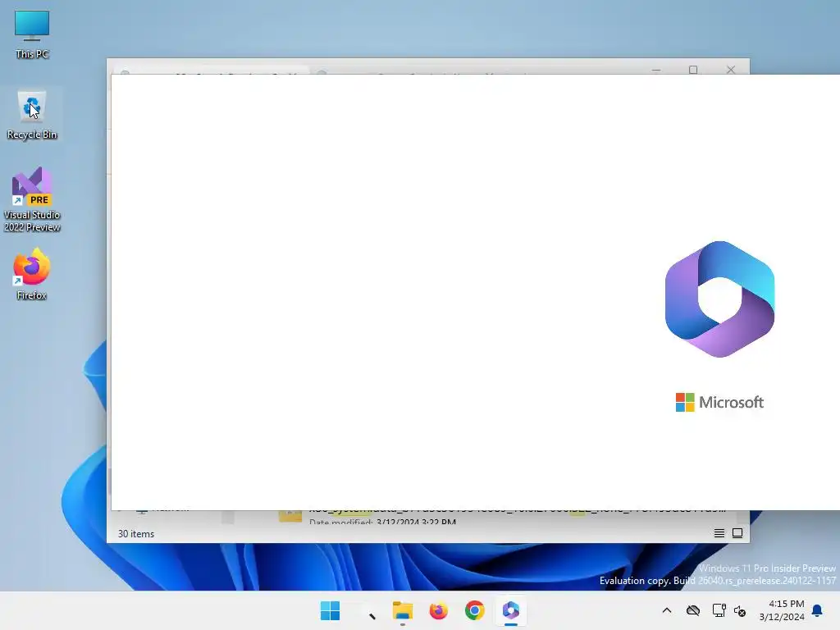Screen dimensions: 840x630
Task: Maximize the File Explorer window
Action: tap(693, 70)
